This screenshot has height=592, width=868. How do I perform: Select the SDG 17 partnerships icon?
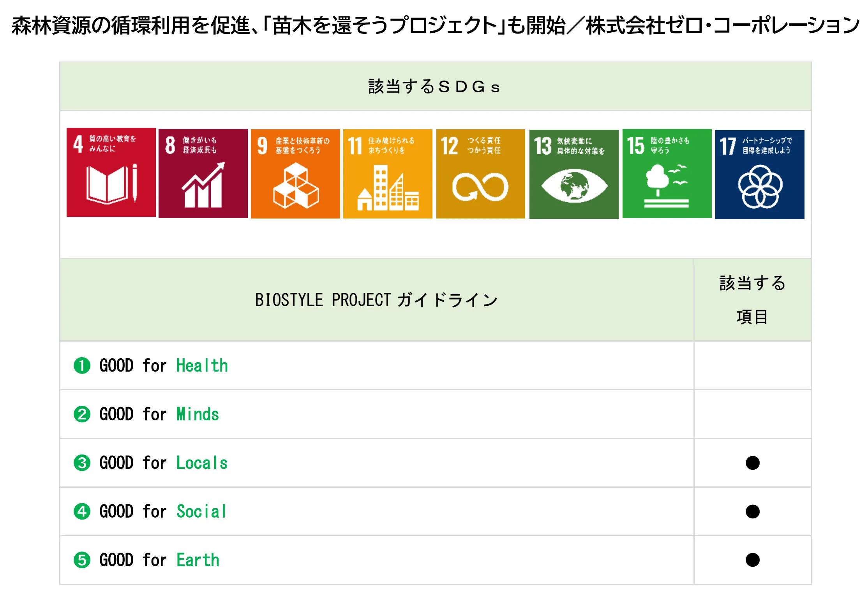tap(760, 174)
